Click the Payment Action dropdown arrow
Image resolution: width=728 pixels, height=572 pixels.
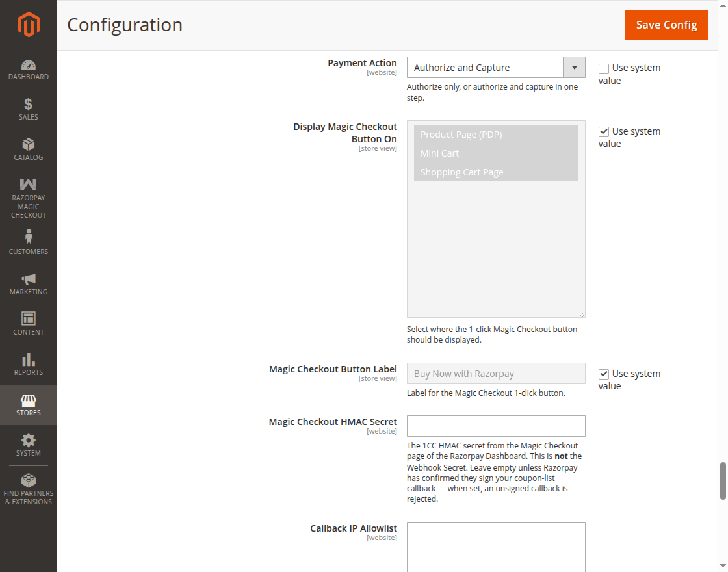(x=575, y=68)
